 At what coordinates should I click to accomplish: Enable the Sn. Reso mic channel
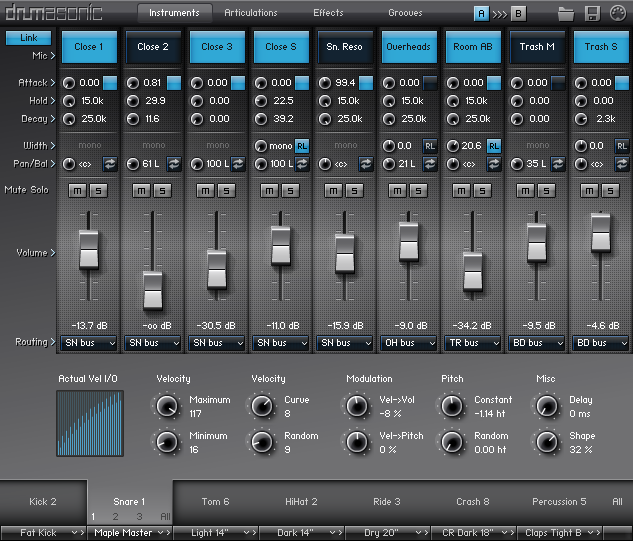coord(345,47)
